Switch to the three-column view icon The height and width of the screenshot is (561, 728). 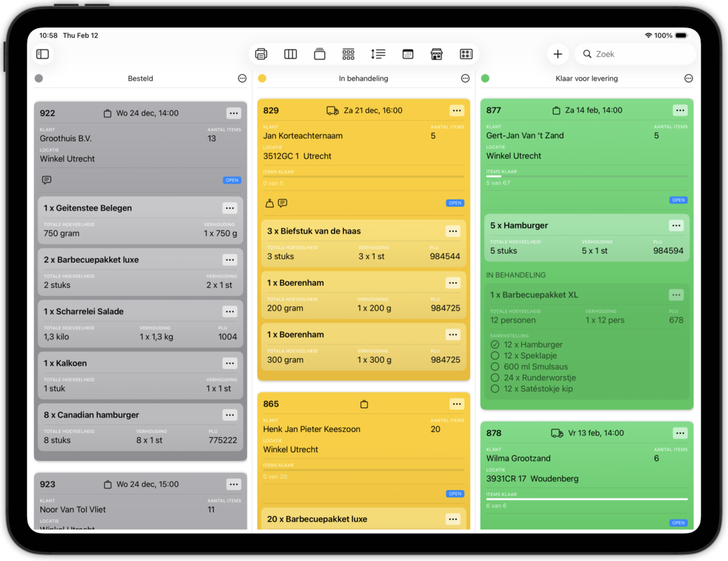[x=291, y=54]
